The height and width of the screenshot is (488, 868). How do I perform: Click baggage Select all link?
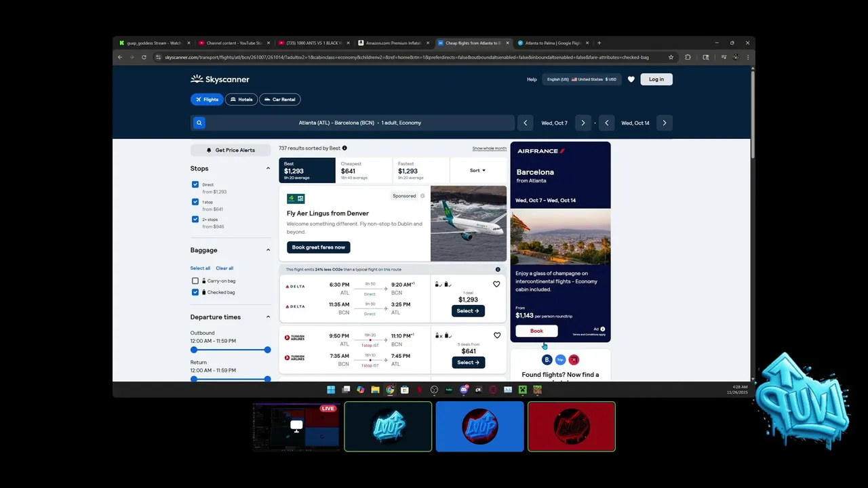pos(200,268)
